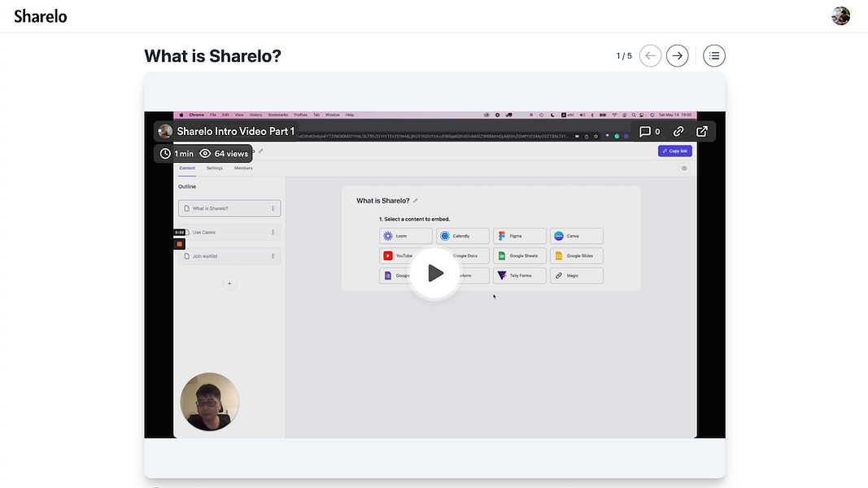
Task: Open the page outline list icon
Action: [714, 56]
